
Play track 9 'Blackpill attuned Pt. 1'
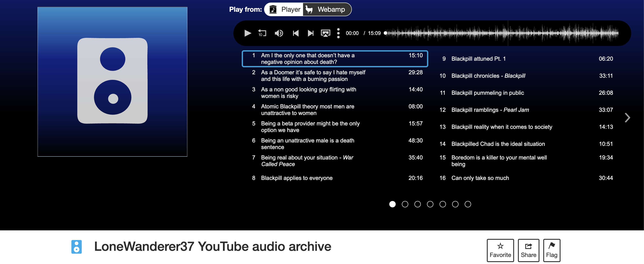(x=525, y=59)
